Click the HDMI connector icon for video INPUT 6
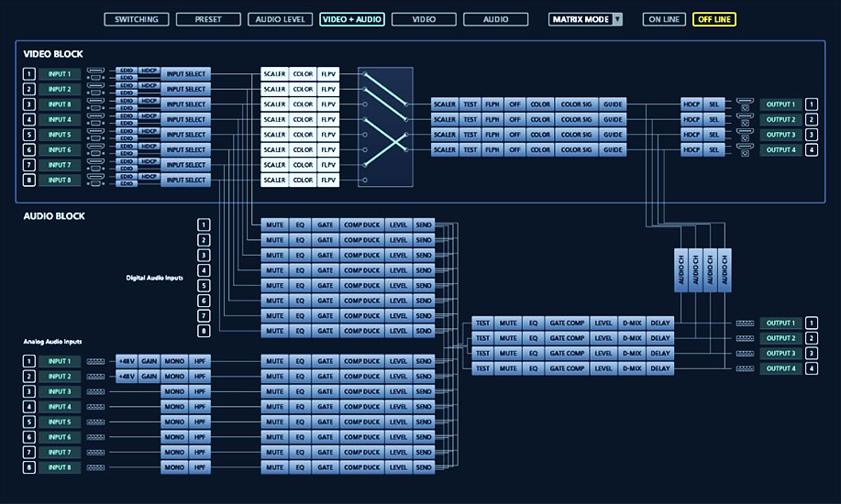The width and height of the screenshot is (841, 504). tap(96, 147)
